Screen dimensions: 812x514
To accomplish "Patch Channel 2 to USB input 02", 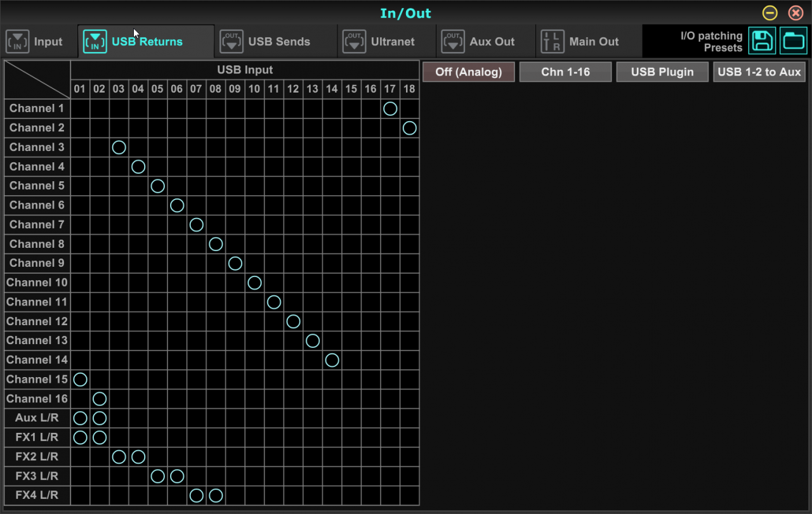I will (x=100, y=128).
